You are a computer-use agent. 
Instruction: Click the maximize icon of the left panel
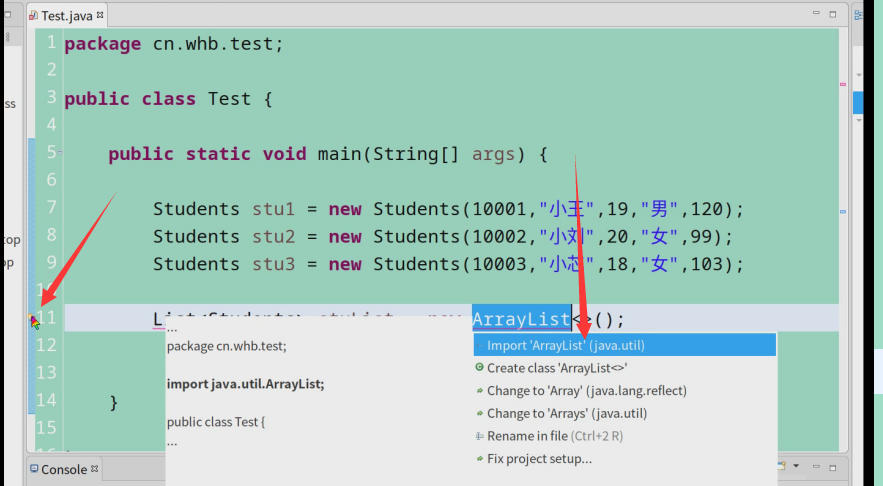[x=8, y=14]
